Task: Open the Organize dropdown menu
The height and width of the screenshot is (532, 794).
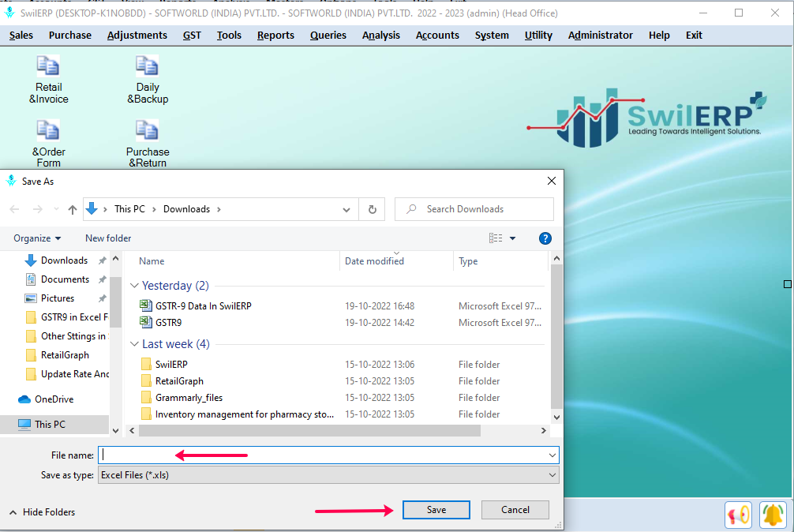Action: point(37,238)
